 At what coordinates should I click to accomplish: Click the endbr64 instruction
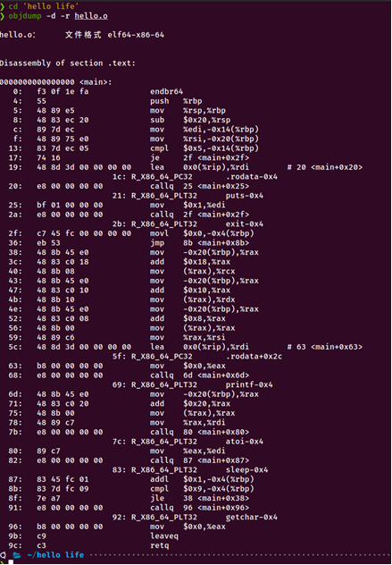pos(166,91)
